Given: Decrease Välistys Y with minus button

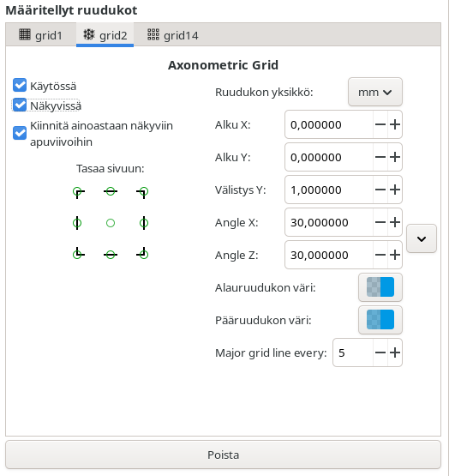Looking at the screenshot, I should pyautogui.click(x=380, y=190).
